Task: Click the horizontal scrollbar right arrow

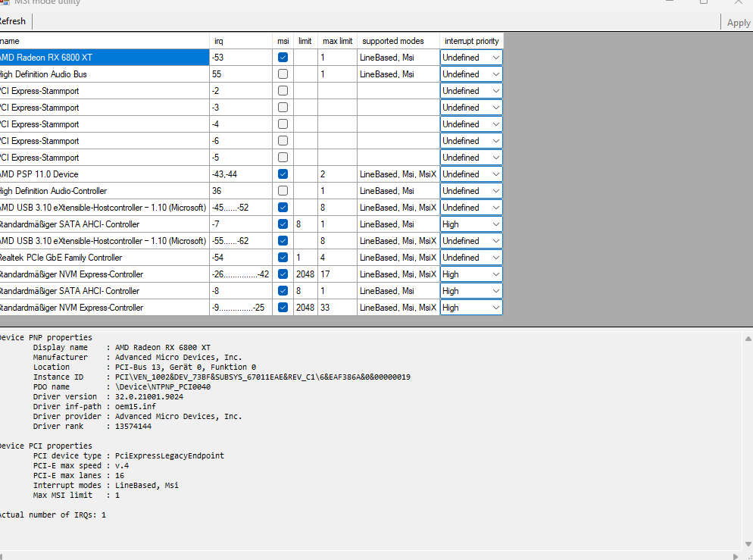Action: pyautogui.click(x=736, y=556)
